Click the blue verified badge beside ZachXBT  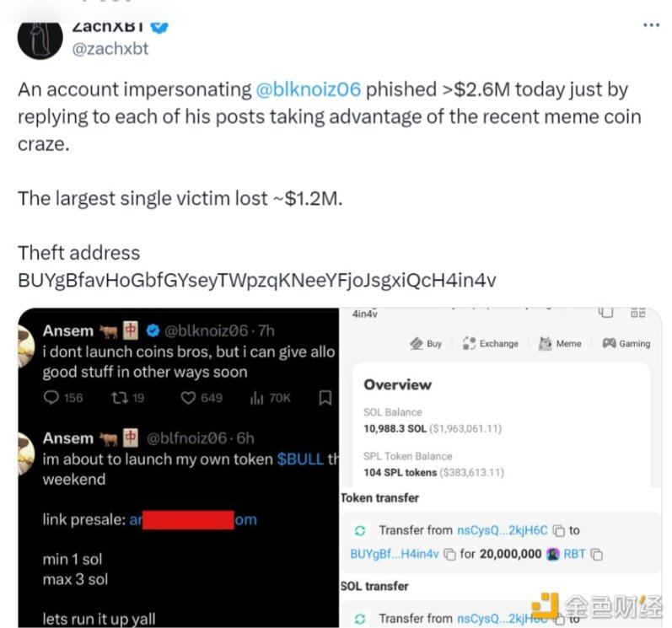pos(159,27)
